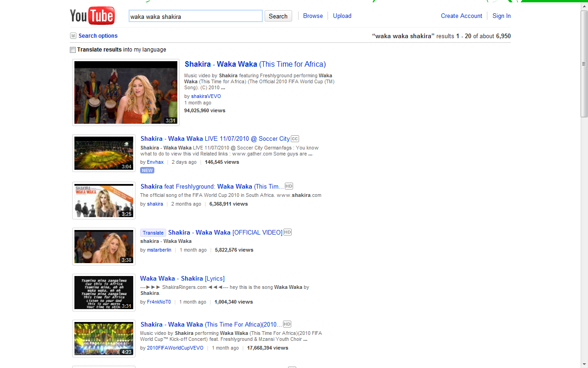Viewport: 588px width, 368px height.
Task: Open Waka Waka [OFFICIAL VIDEO] title
Action: pyautogui.click(x=225, y=232)
